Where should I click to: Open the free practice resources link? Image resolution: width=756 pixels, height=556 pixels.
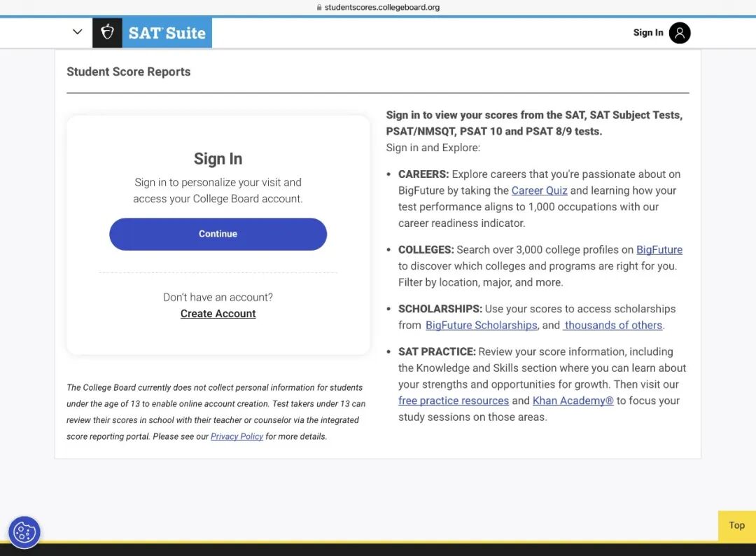(453, 401)
